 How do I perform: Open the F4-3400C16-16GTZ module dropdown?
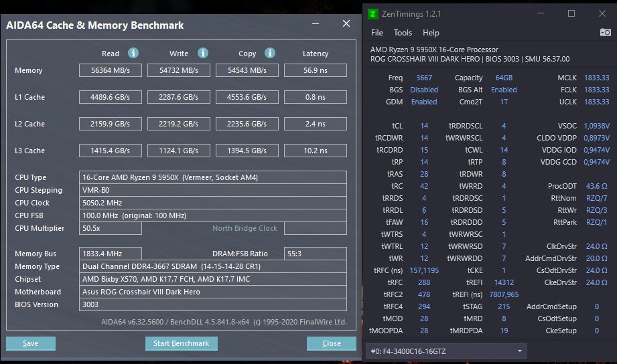pos(446,351)
